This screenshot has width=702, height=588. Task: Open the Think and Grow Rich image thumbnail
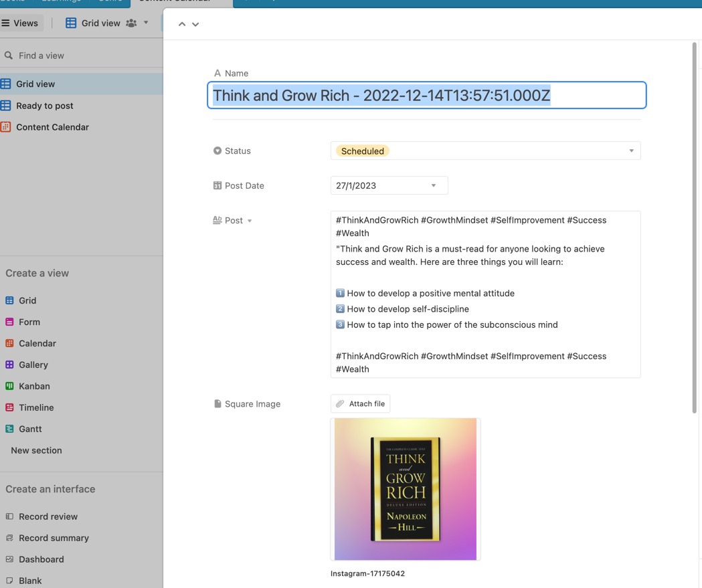[x=406, y=489]
